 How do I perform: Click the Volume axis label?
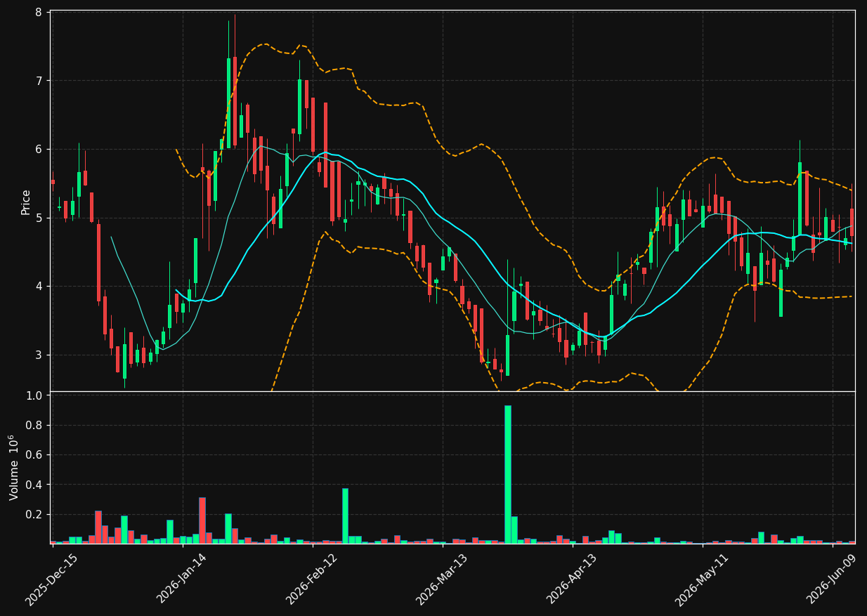click(x=13, y=467)
